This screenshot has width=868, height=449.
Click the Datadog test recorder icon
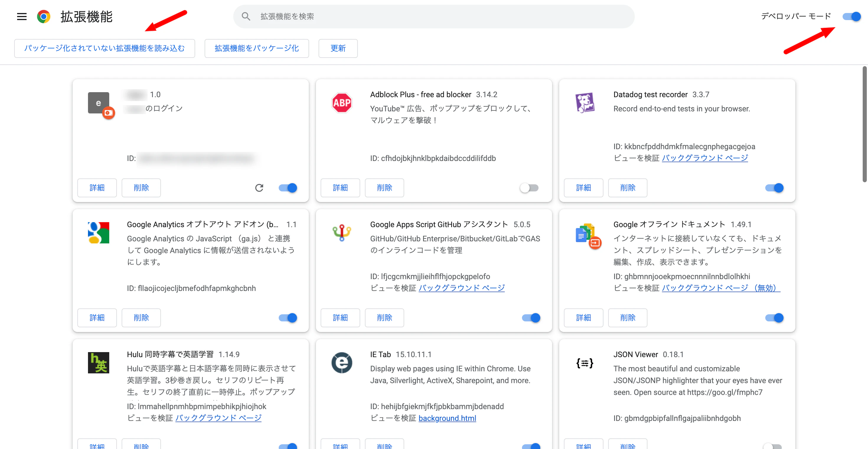pyautogui.click(x=585, y=103)
